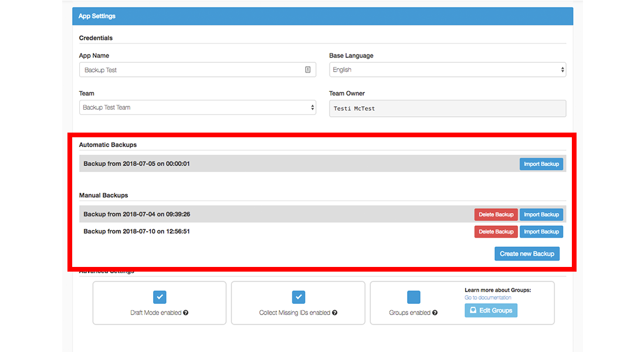Expand the Team dropdown
Viewport: 644px width, 352px height.
click(x=198, y=107)
